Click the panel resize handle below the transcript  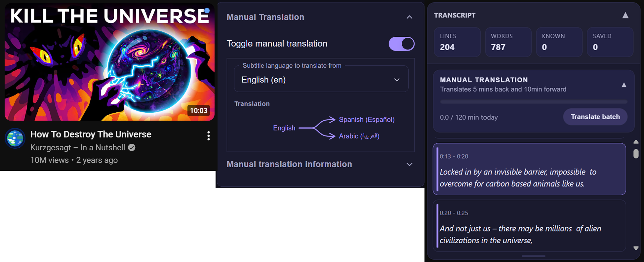tap(533, 256)
